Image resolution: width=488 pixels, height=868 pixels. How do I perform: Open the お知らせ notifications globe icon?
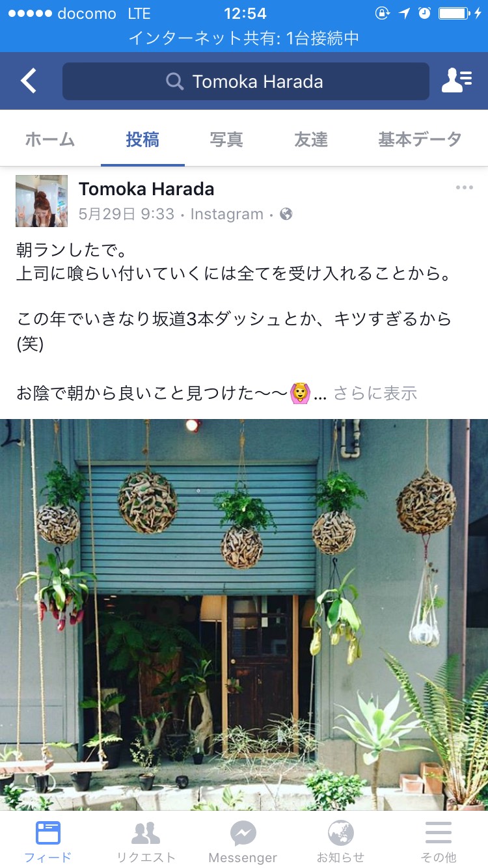click(340, 833)
